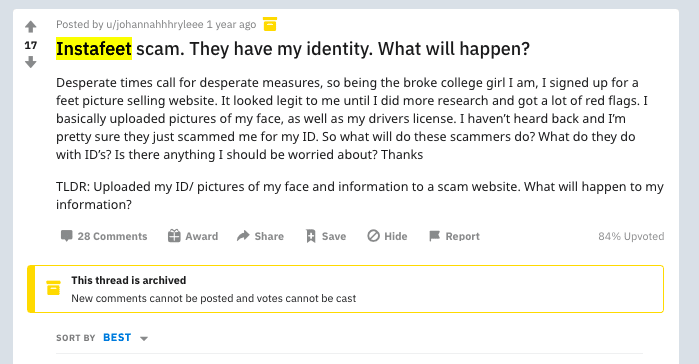Upvote the Instafeet scam post
The height and width of the screenshot is (364, 699).
tap(30, 27)
